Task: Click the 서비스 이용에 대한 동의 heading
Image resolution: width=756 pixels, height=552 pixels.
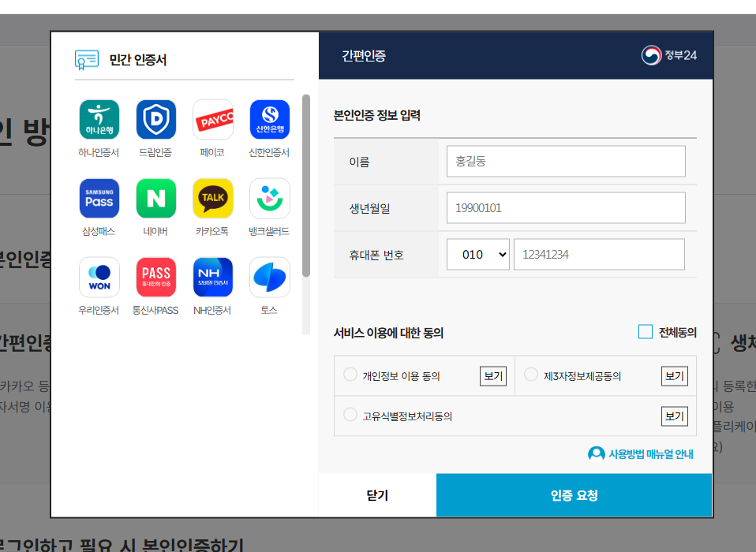Action: coord(388,333)
